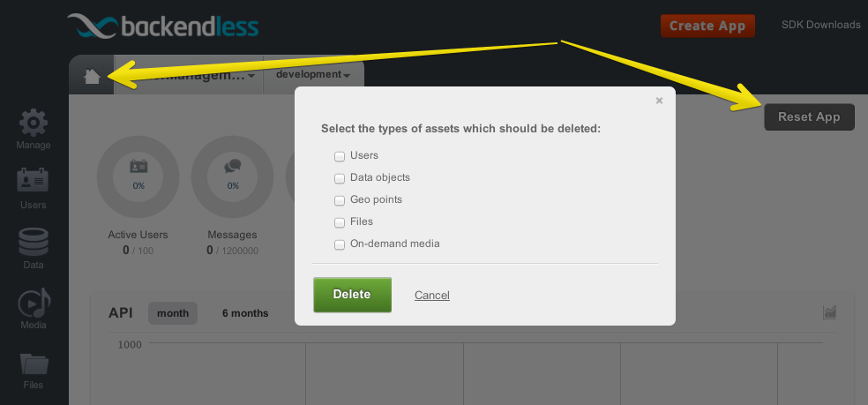Close the dialog with the x
This screenshot has width=868, height=405.
pyautogui.click(x=659, y=101)
